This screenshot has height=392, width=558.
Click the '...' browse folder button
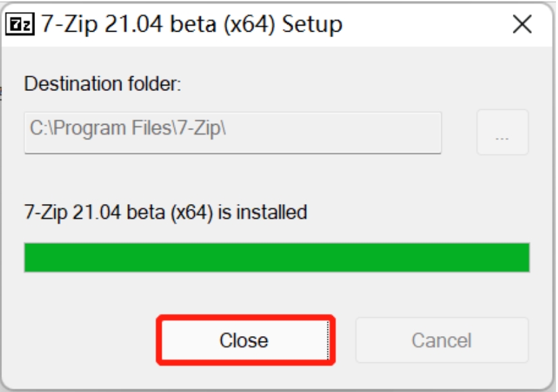point(502,133)
